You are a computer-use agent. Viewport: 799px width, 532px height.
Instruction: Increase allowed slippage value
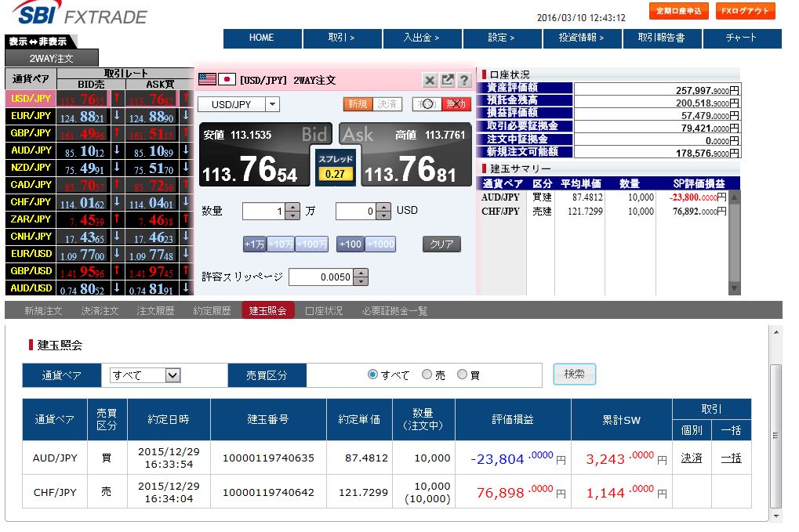tap(361, 273)
